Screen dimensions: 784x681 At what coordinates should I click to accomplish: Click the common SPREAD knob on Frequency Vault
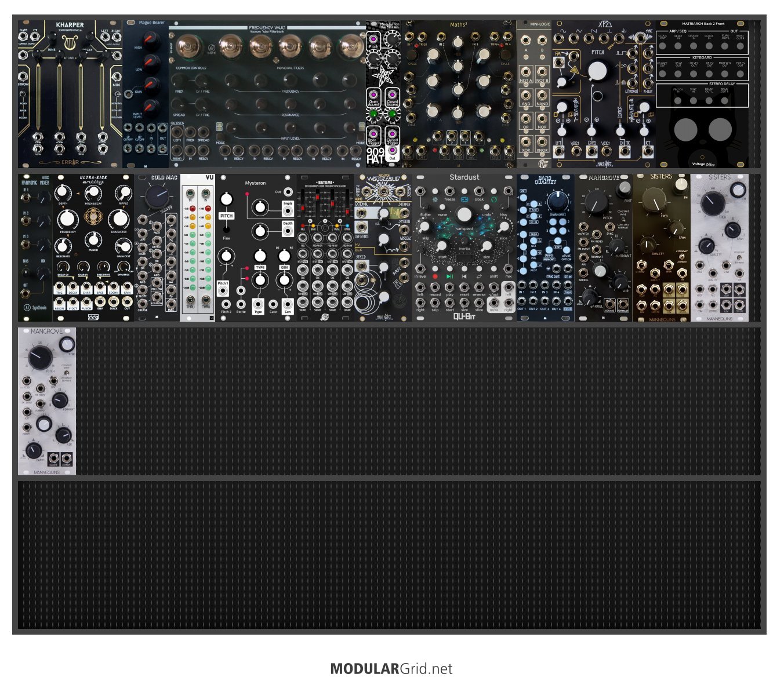pos(179,104)
